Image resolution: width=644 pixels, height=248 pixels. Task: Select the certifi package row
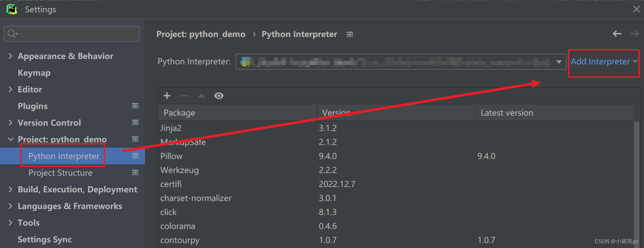tap(396, 184)
